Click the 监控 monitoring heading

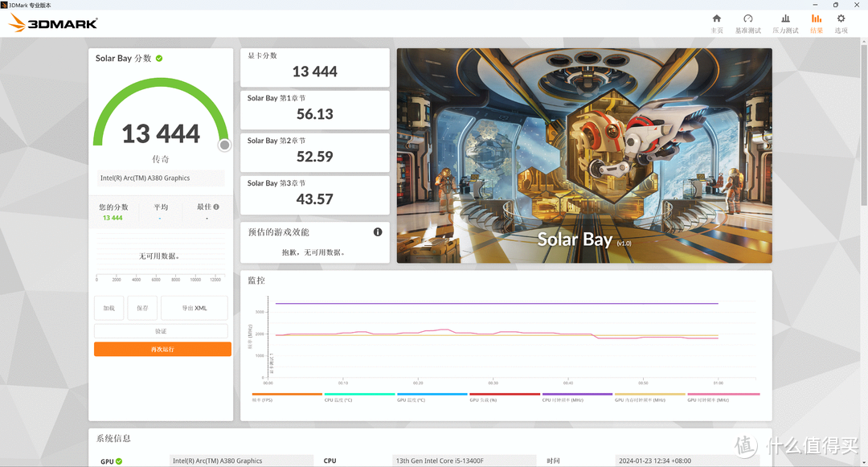256,281
